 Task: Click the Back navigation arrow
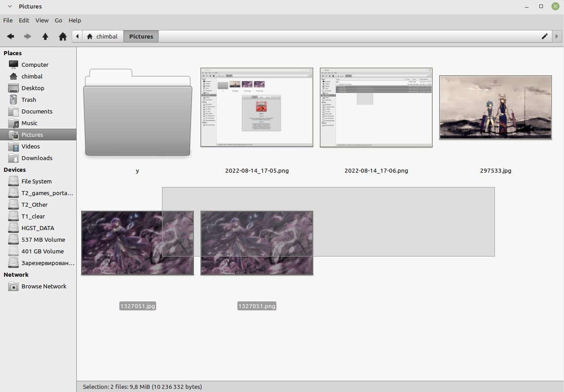click(10, 36)
